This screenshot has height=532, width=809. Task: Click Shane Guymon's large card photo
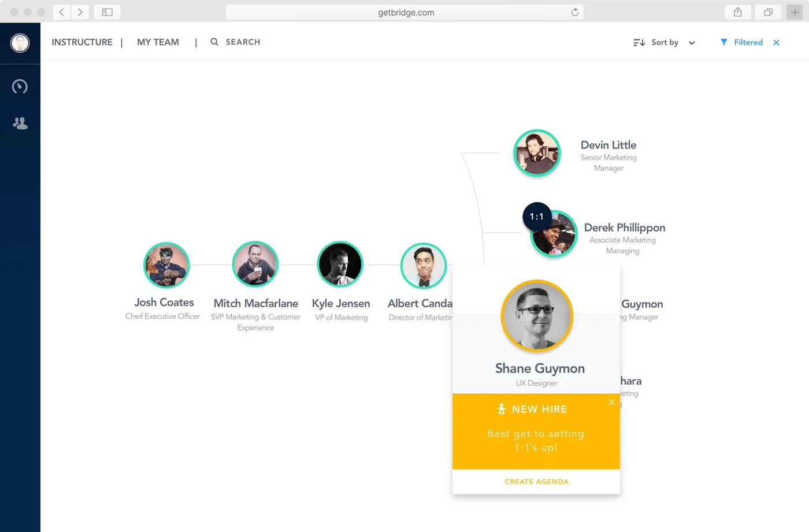[x=537, y=316]
